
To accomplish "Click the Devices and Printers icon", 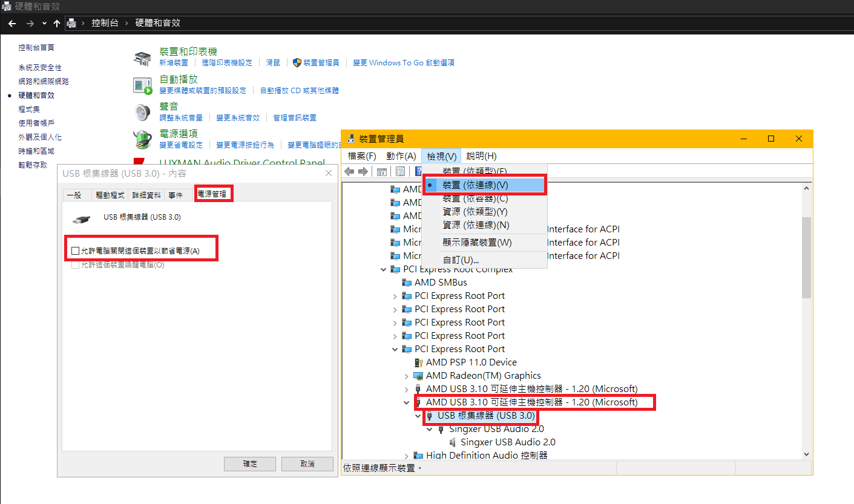I will [142, 58].
